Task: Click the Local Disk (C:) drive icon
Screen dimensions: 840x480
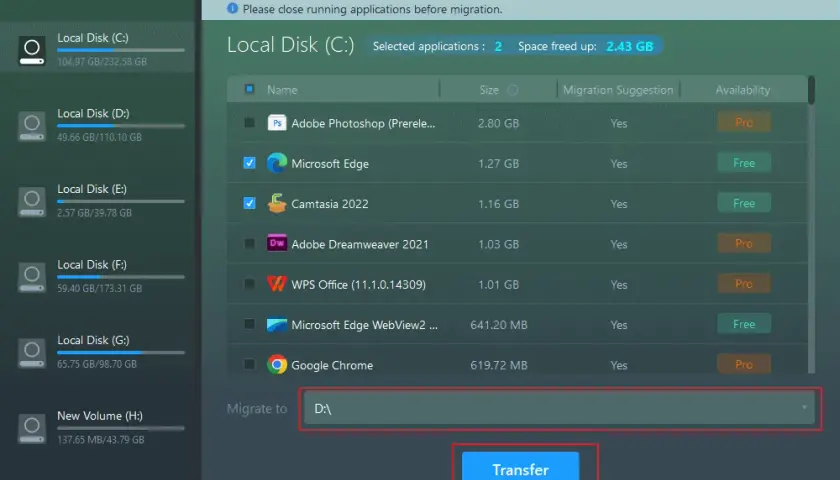Action: click(x=32, y=50)
